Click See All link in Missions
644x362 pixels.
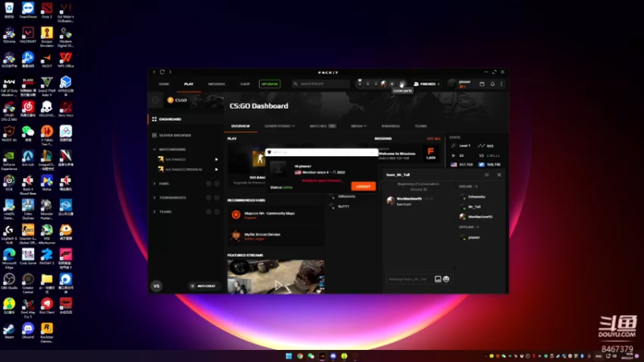(434, 138)
